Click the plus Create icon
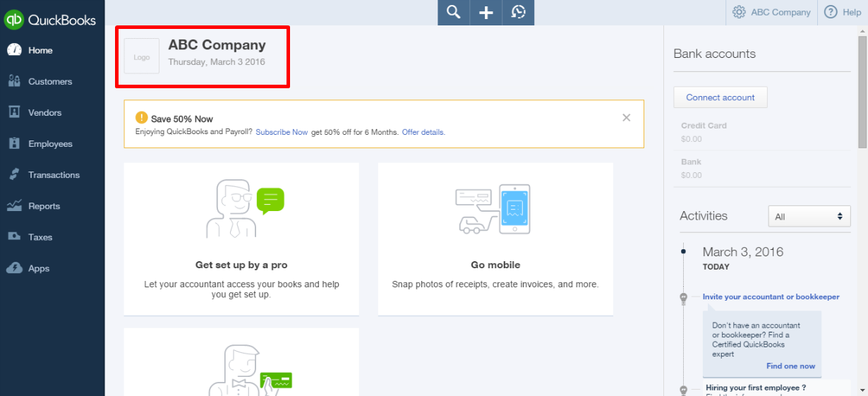The width and height of the screenshot is (868, 396). [486, 12]
